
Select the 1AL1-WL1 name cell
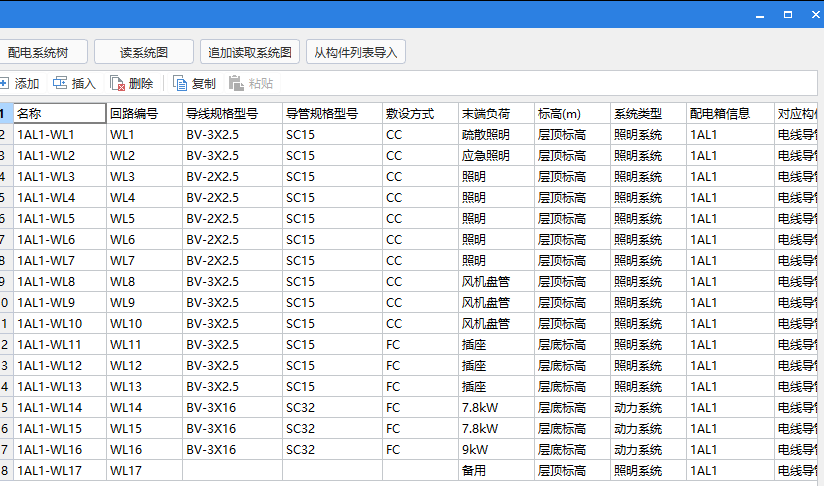(x=58, y=134)
